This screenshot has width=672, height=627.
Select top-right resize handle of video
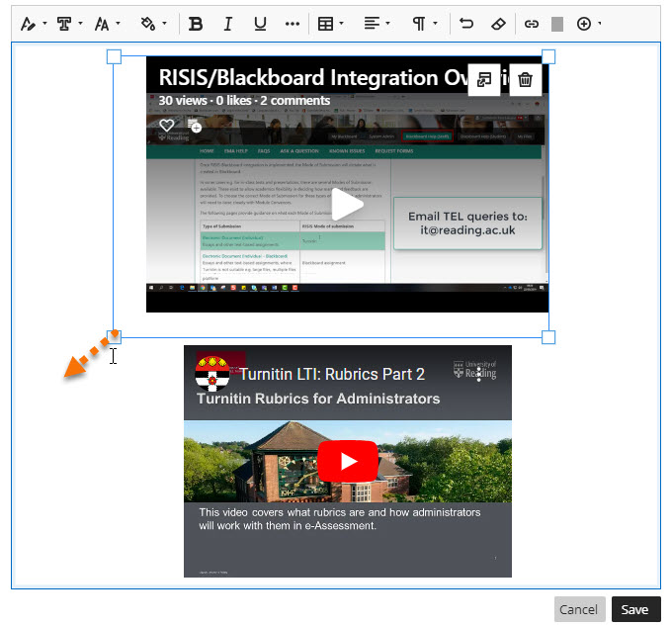[548, 56]
